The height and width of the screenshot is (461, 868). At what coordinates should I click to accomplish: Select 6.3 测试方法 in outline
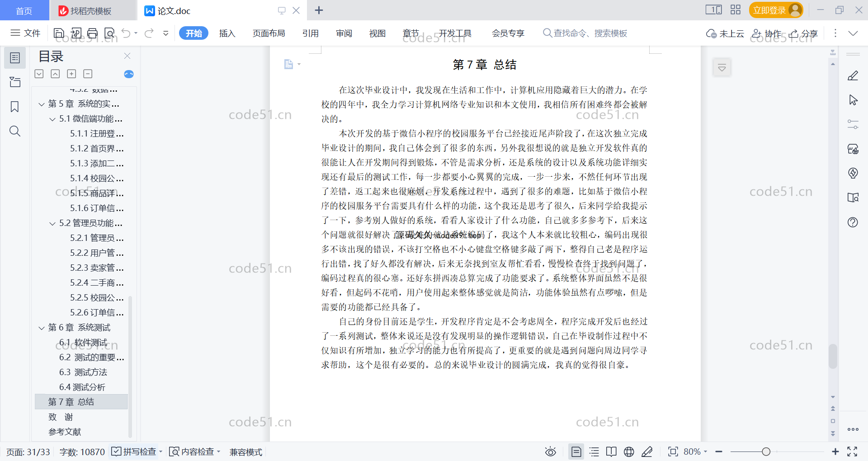coord(83,372)
